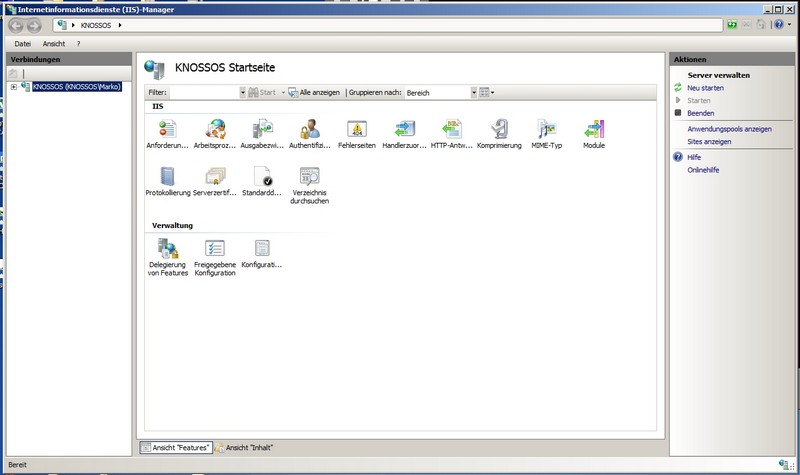Screen dimensions: 800x475
Task: Expand the KNOSSOS server tree node
Action: (13, 87)
